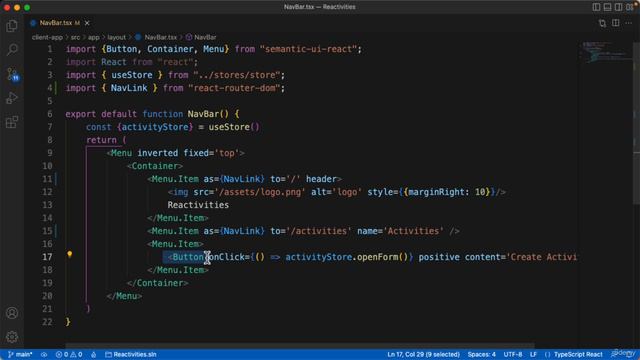Click the opening Container tag on line 10

pyautogui.click(x=155, y=166)
